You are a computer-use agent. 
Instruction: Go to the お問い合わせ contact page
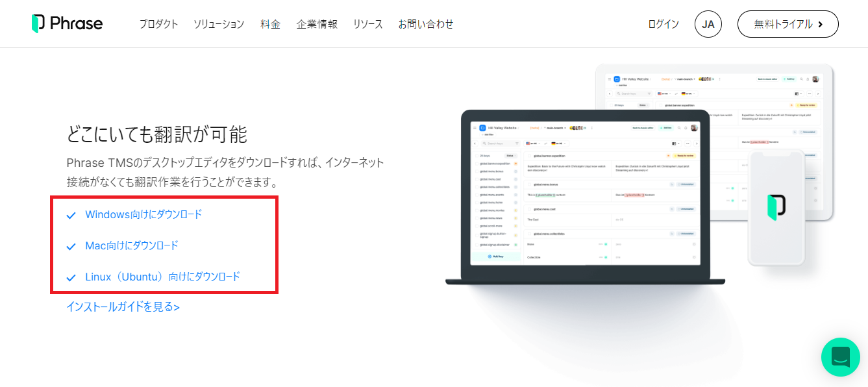coord(426,24)
